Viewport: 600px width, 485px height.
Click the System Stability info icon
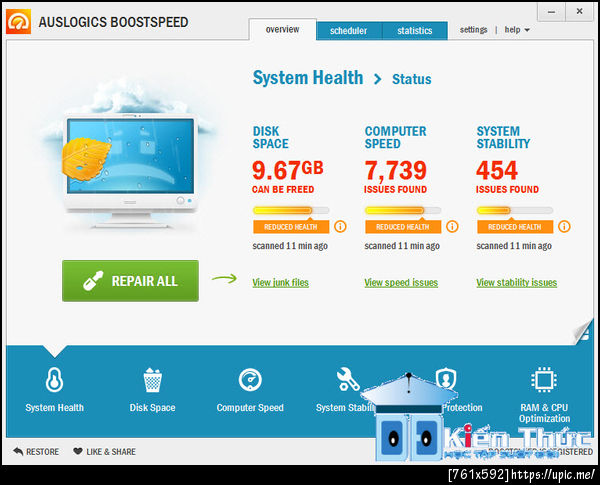[x=564, y=227]
